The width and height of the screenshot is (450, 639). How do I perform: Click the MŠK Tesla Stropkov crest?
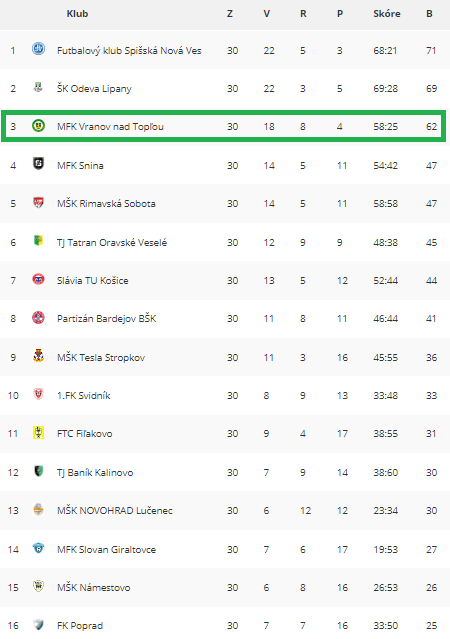coord(38,356)
